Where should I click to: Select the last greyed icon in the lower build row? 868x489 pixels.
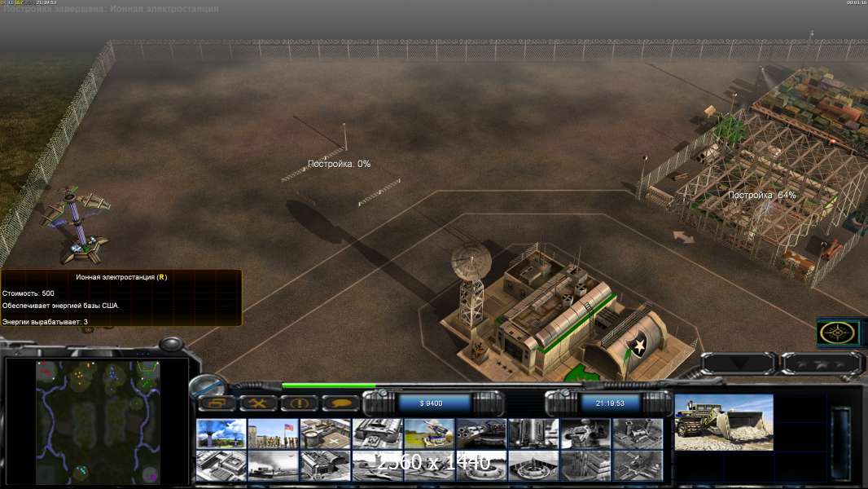(638, 465)
